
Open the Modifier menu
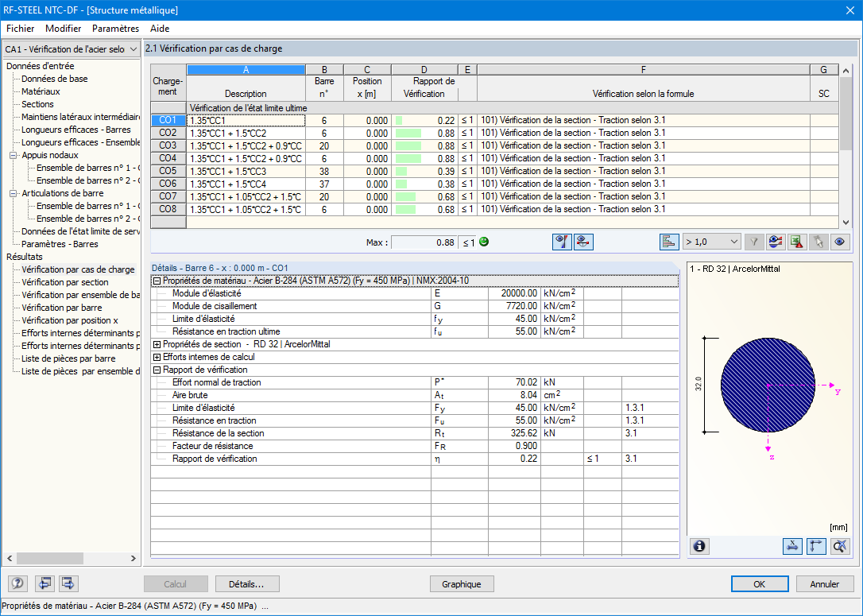(64, 29)
